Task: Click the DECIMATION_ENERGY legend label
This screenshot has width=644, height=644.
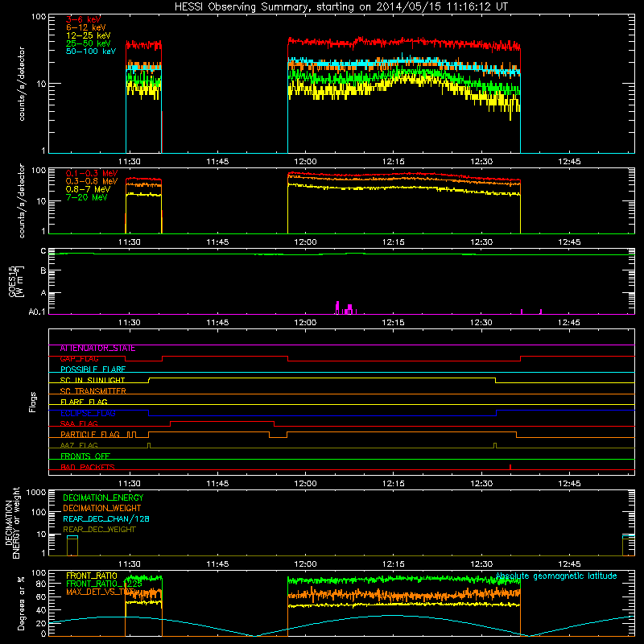Action: 103,497
